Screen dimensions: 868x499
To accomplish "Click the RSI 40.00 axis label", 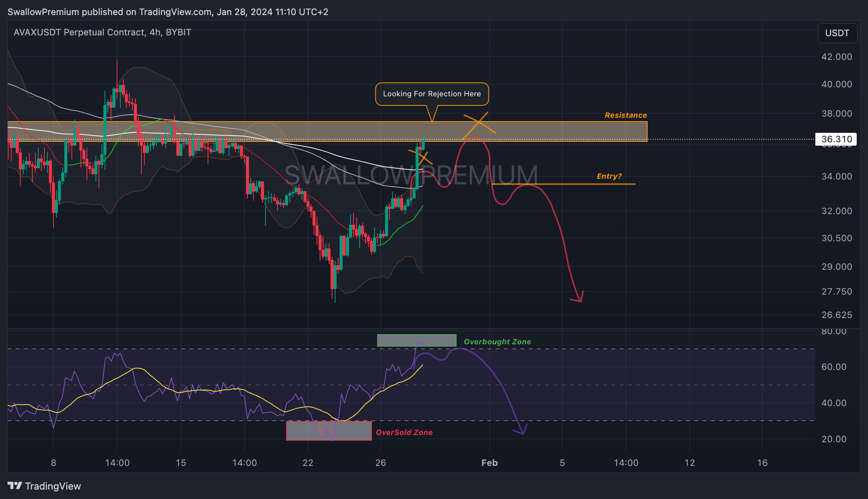I will coord(834,403).
